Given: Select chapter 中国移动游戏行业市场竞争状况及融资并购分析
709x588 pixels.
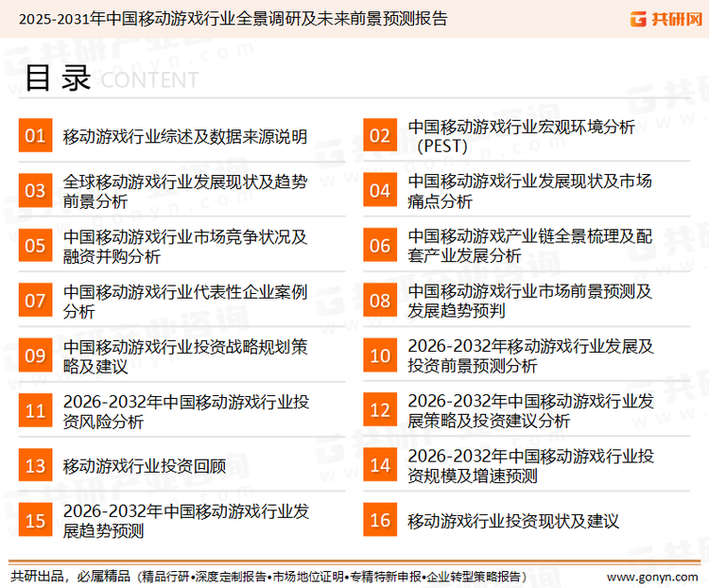Looking at the screenshot, I should [185, 247].
